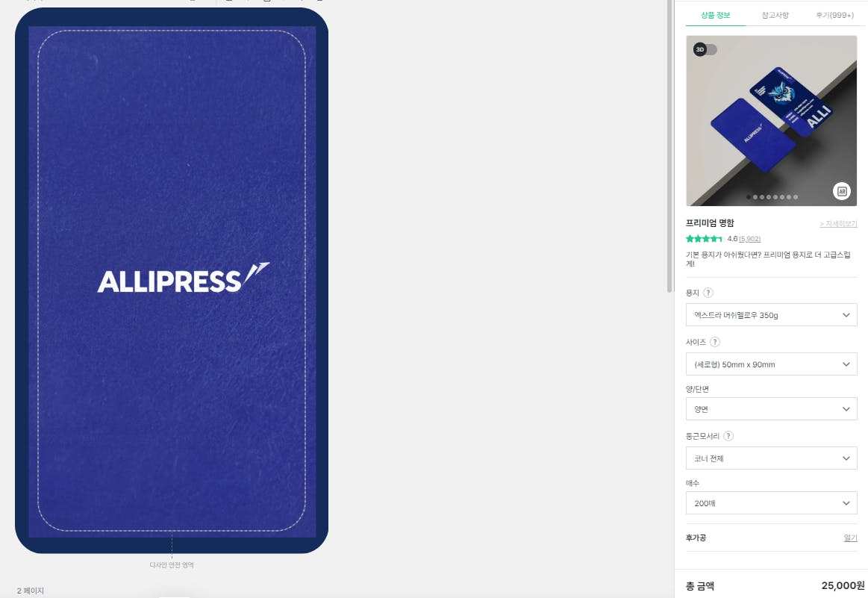Click the green star rating icons
Screen dimensions: 868x598
[704, 239]
